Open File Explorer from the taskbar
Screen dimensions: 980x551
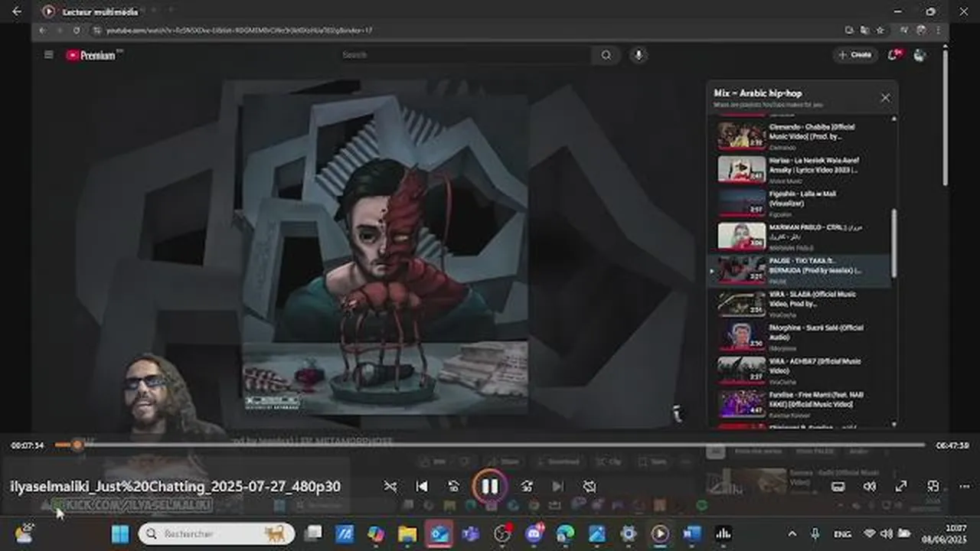pyautogui.click(x=407, y=533)
